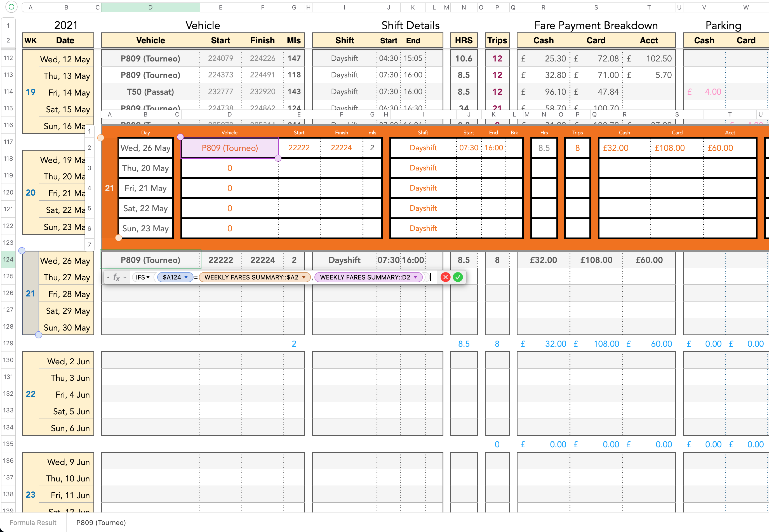The height and width of the screenshot is (532, 769).
Task: Open IFS function token dropdown
Action: [148, 277]
